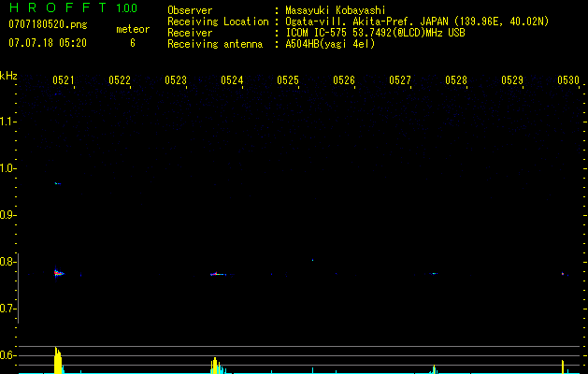The image size is (588, 374).
Task: Click the A504HB(yagi 4el) antenna text
Action: [x=330, y=44]
